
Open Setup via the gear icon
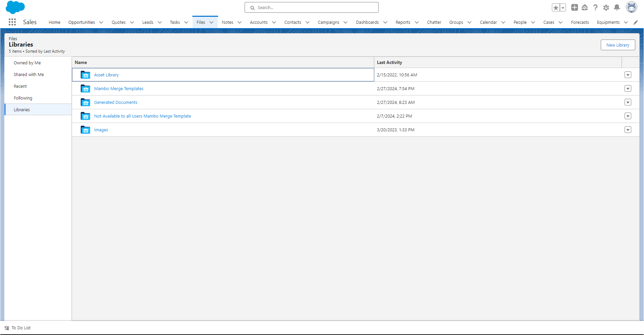click(606, 7)
